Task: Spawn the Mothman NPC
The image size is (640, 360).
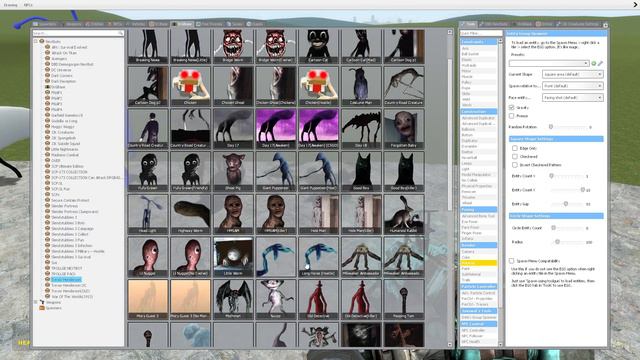Action: pos(233,299)
